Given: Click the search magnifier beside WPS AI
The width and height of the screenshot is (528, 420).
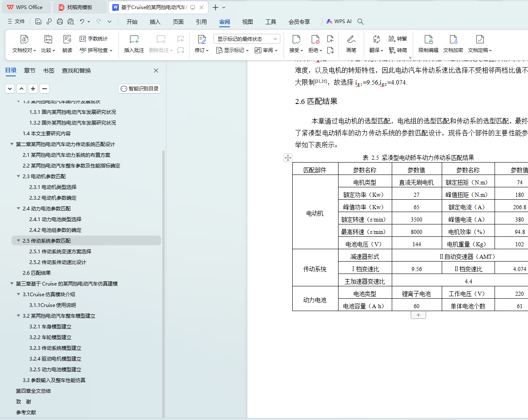Looking at the screenshot, I should coord(360,21).
